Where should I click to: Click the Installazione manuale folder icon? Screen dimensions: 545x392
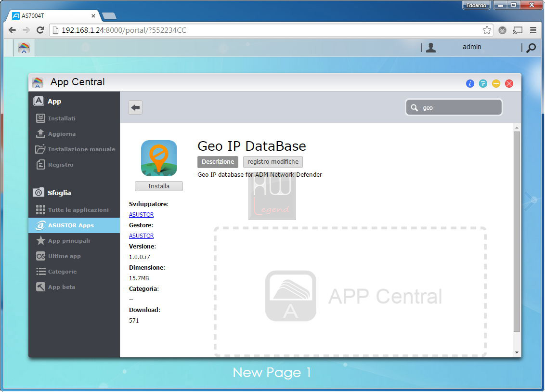pyautogui.click(x=40, y=149)
